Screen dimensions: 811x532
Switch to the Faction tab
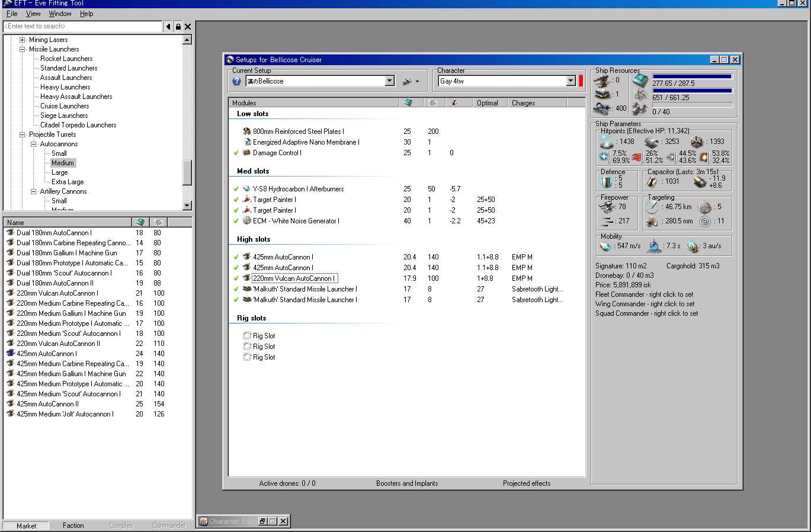(x=73, y=525)
